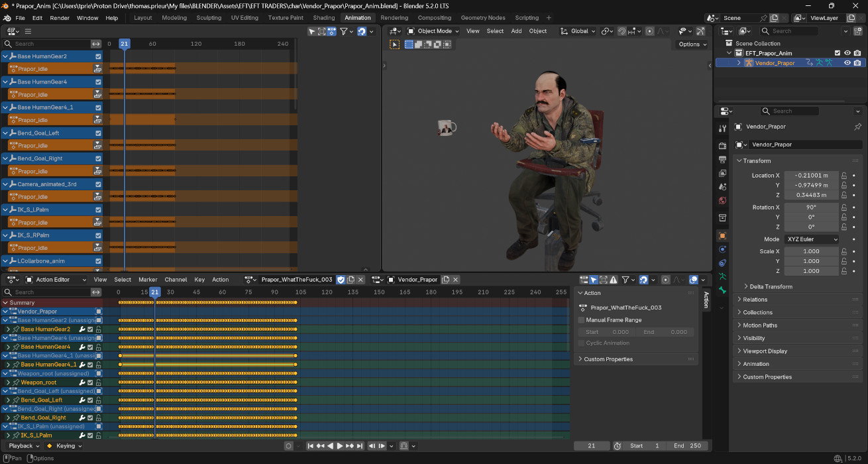This screenshot has width=868, height=464.
Task: Expand the Motion Paths panel
Action: click(x=759, y=325)
